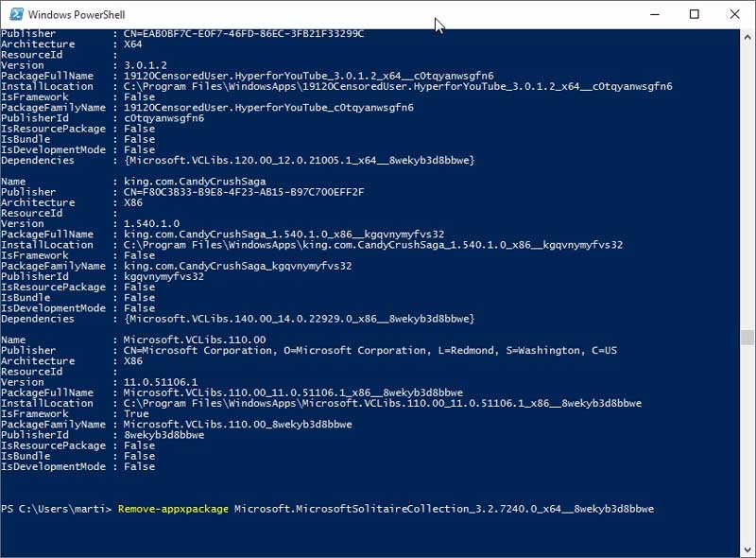Click VCLibs.110.00 InstallLocation path

[383, 403]
